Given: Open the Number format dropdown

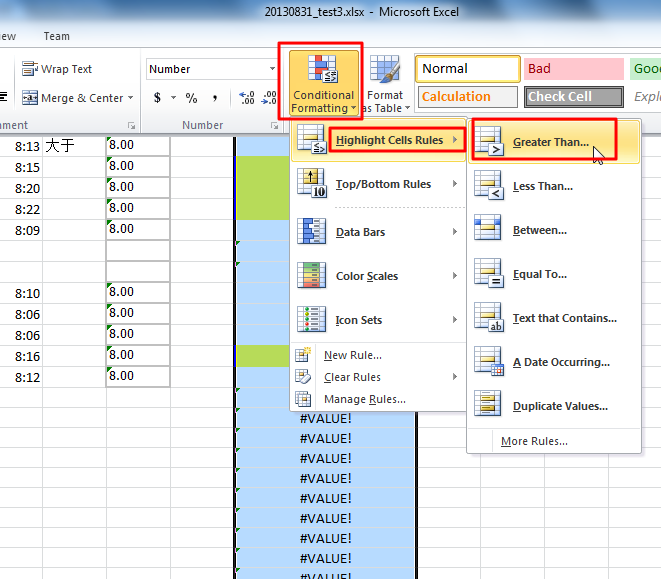Looking at the screenshot, I should (272, 69).
